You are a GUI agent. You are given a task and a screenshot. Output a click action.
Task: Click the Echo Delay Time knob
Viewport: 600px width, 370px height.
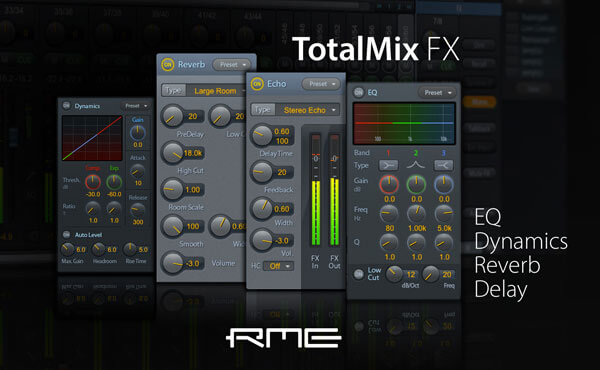[262, 135]
